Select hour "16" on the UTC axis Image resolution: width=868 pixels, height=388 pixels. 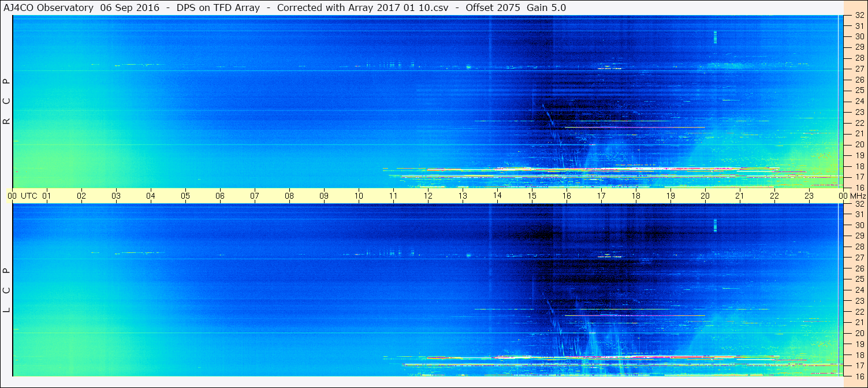(567, 196)
